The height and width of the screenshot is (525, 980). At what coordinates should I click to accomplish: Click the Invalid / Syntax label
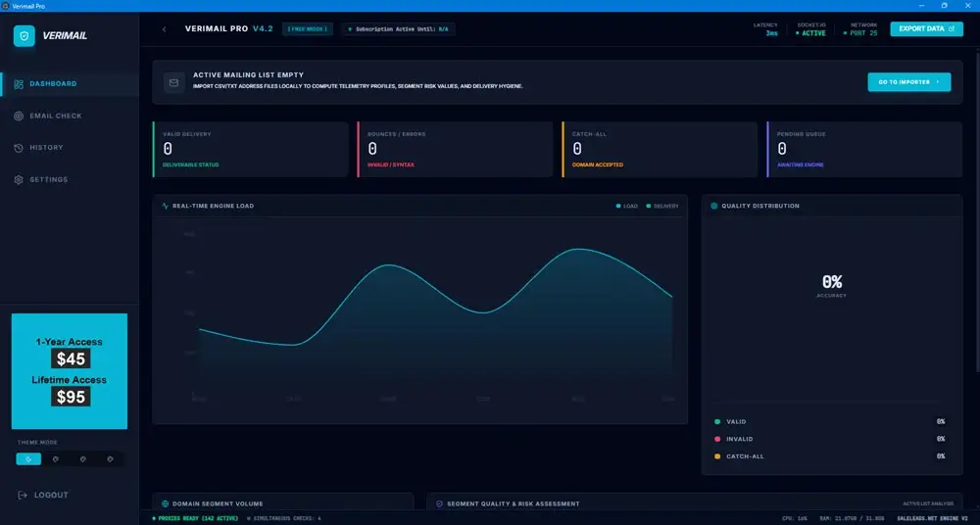tap(391, 165)
